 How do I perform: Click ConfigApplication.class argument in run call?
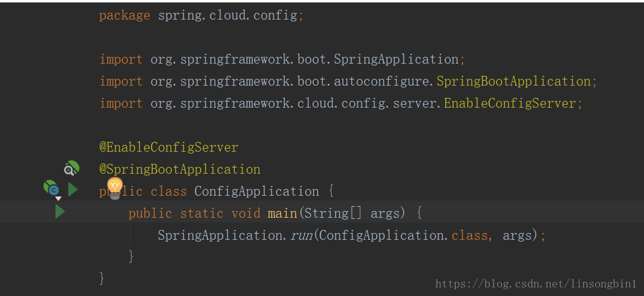coord(403,235)
